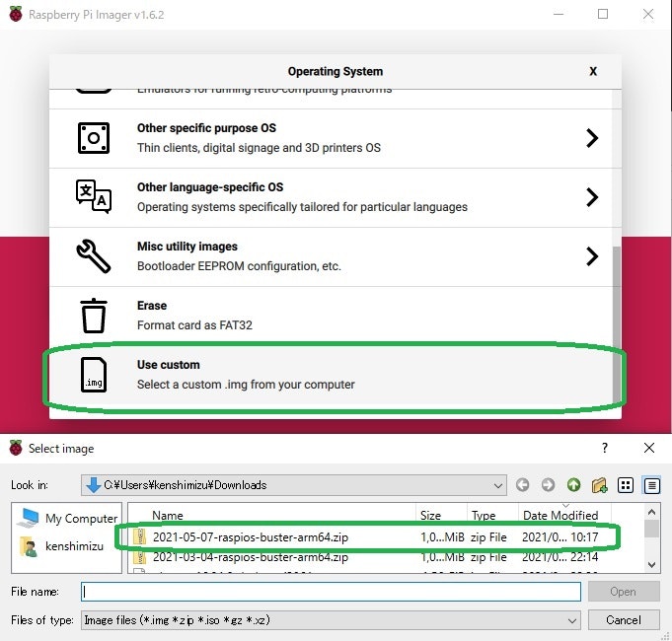672x641 pixels.
Task: Select the Erase Format card as FAT32 entry
Action: (x=331, y=316)
